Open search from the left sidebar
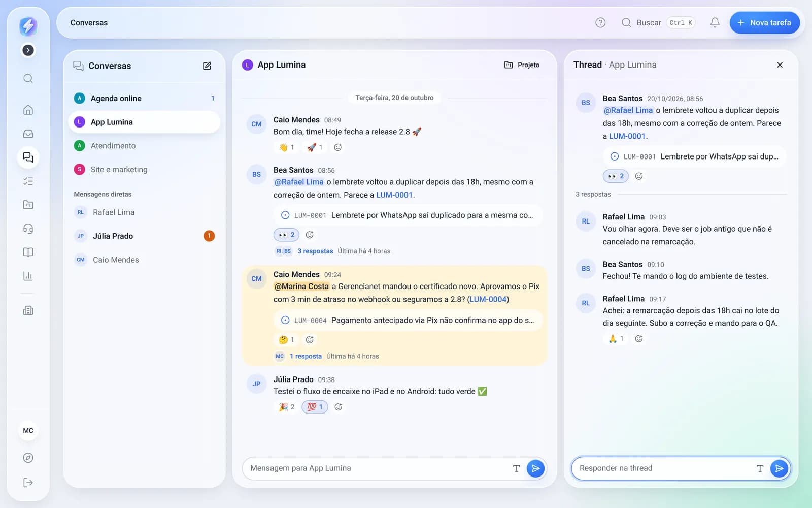 click(28, 78)
